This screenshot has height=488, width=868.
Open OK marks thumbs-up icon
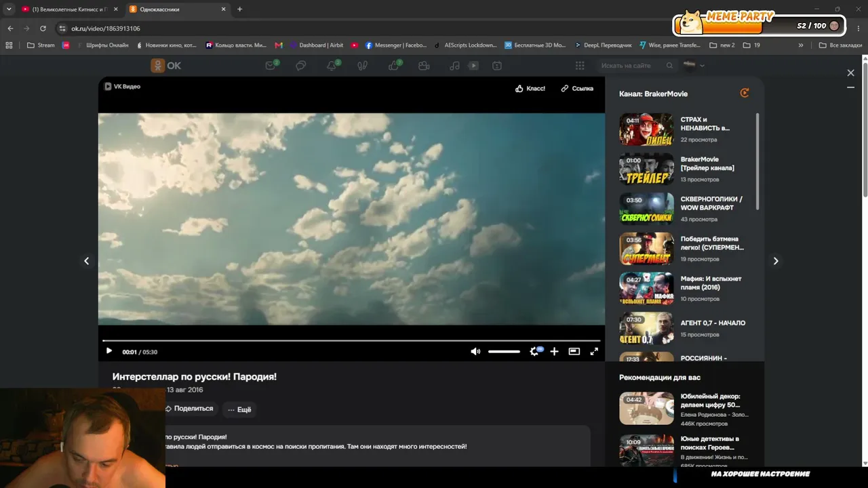[x=394, y=65]
